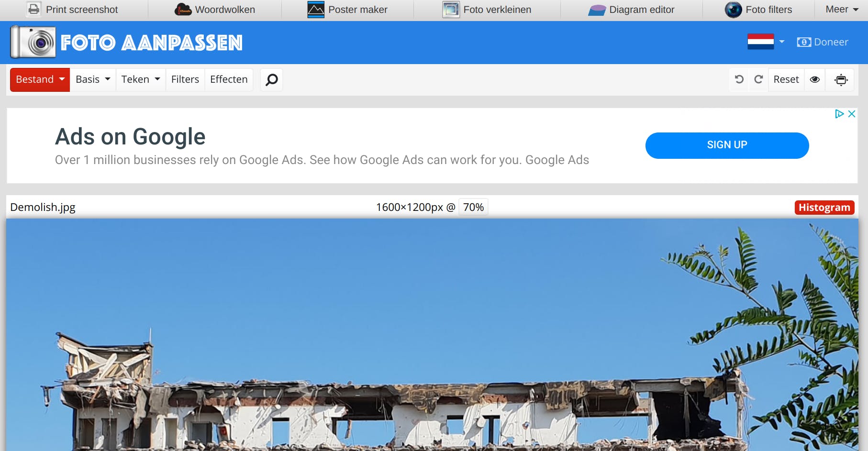Click the demolished building photo canvas

click(432, 335)
